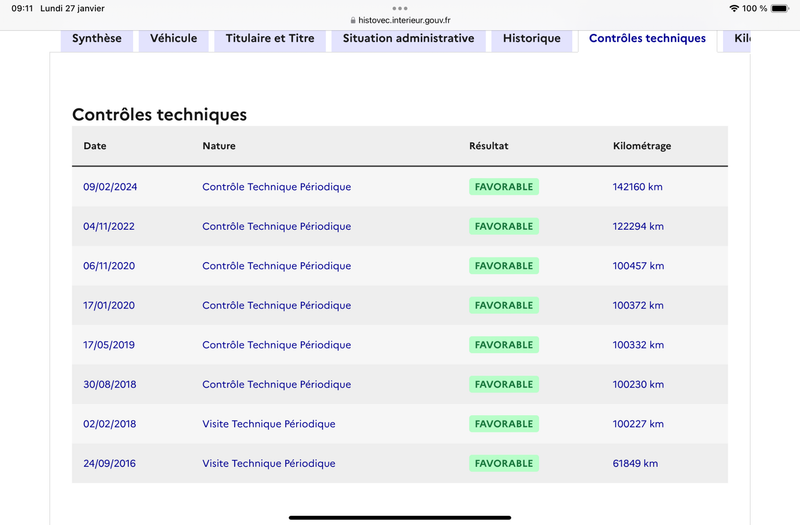The height and width of the screenshot is (525, 800).
Task: Go to the Historique tab
Action: click(532, 39)
